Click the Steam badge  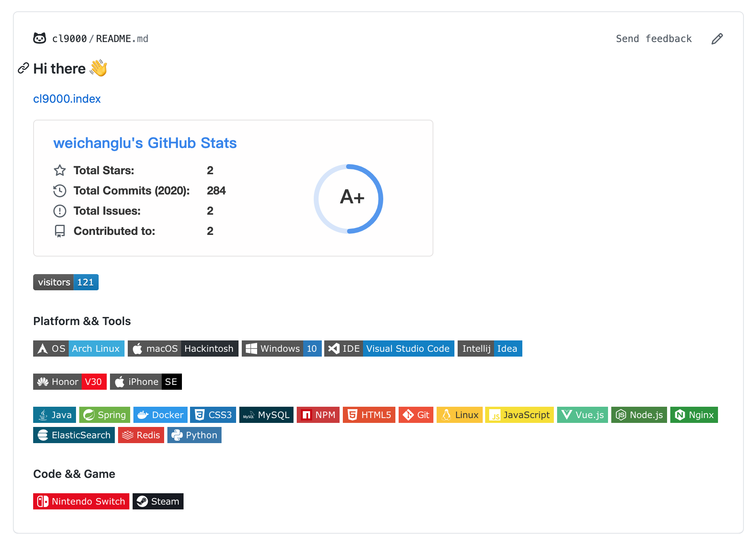(x=158, y=501)
